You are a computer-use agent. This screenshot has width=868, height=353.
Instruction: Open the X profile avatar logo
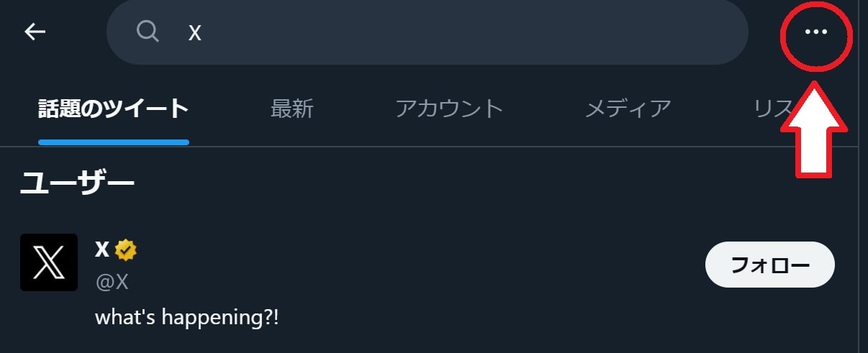point(49,262)
